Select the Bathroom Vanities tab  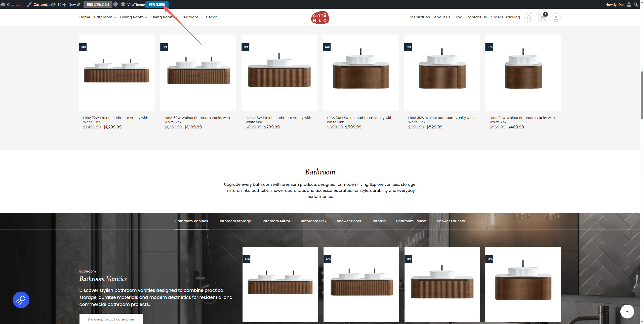(x=192, y=221)
